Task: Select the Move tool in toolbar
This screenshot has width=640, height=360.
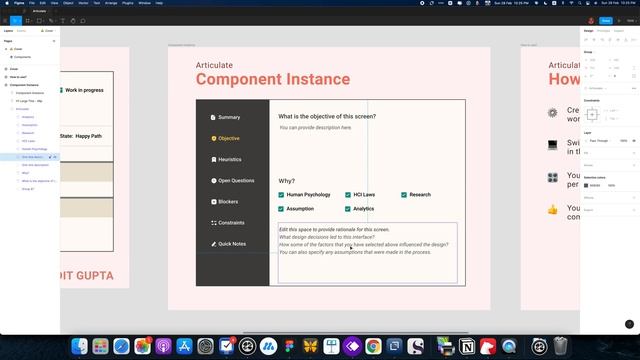Action: pyautogui.click(x=16, y=21)
